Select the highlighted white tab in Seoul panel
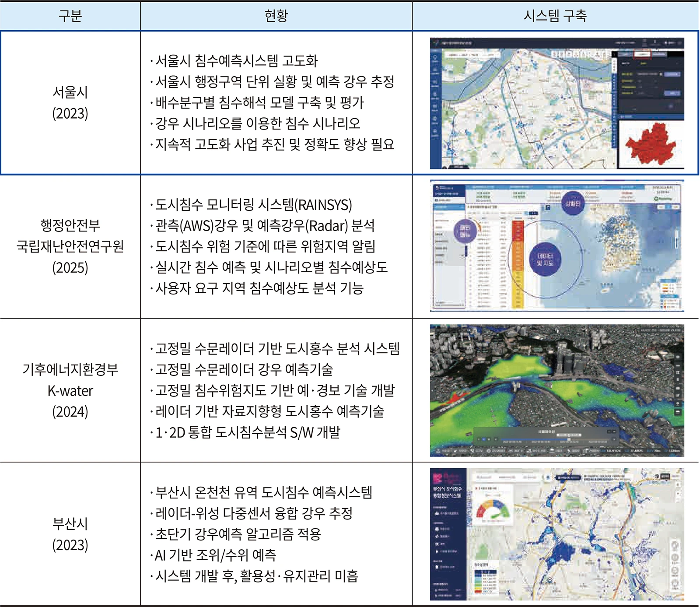Screen dimensions: 700x607 [x=643, y=54]
